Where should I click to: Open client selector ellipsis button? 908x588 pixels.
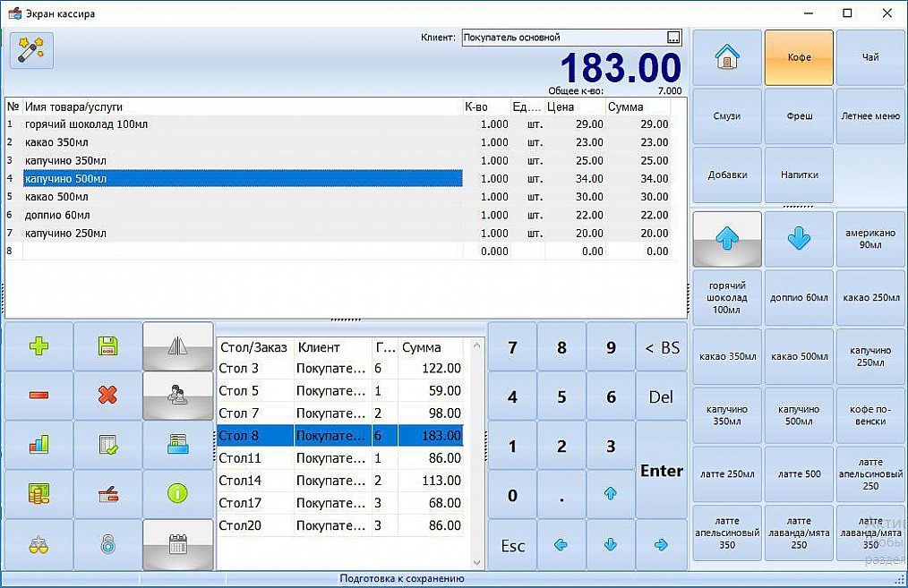click(x=673, y=38)
